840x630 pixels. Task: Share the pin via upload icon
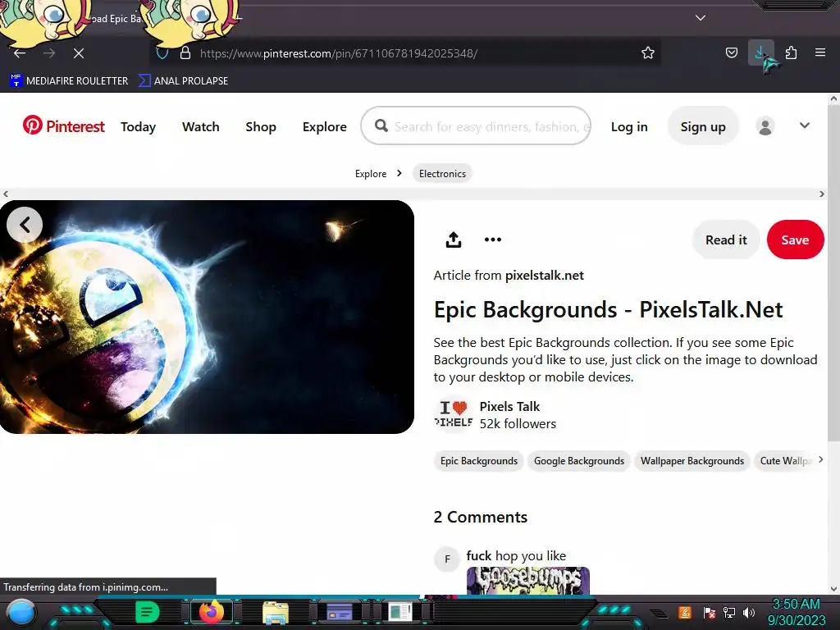pos(453,240)
